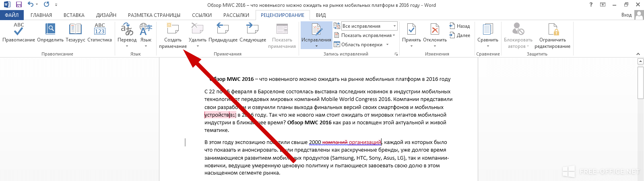Switch to РАЗМЕТКА СТРАНИЦЫ tab
Viewport: 644px width, 181px height.
click(154, 15)
